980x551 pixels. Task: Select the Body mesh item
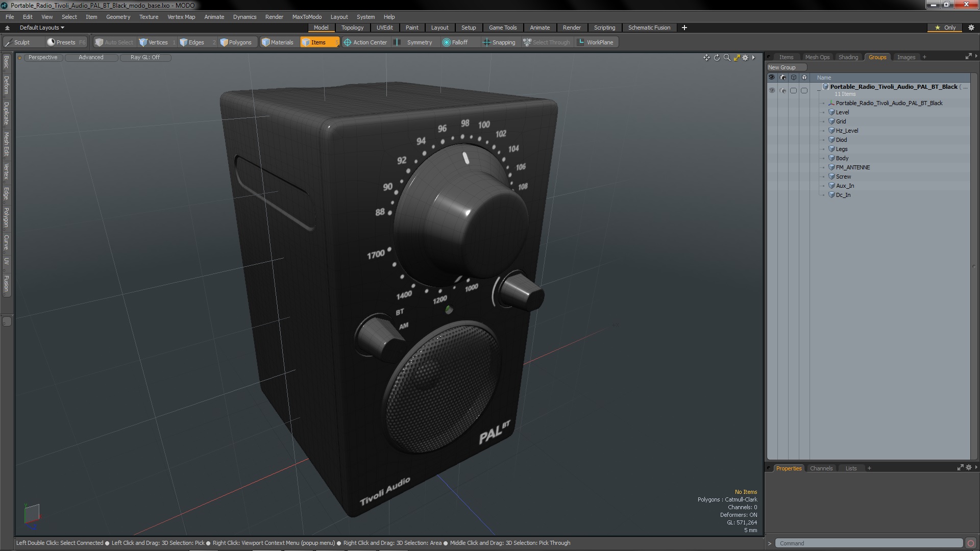tap(842, 158)
